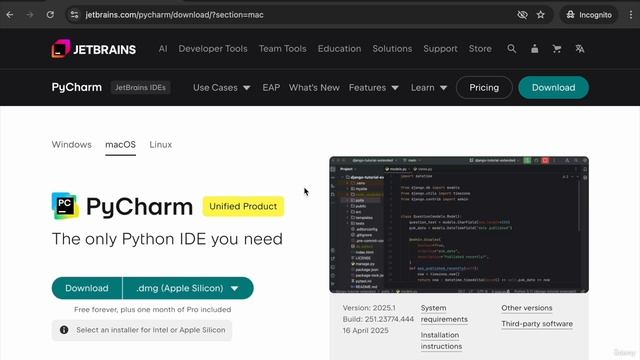This screenshot has height=360, width=640.
Task: Open Installation instructions link
Action: point(441,340)
